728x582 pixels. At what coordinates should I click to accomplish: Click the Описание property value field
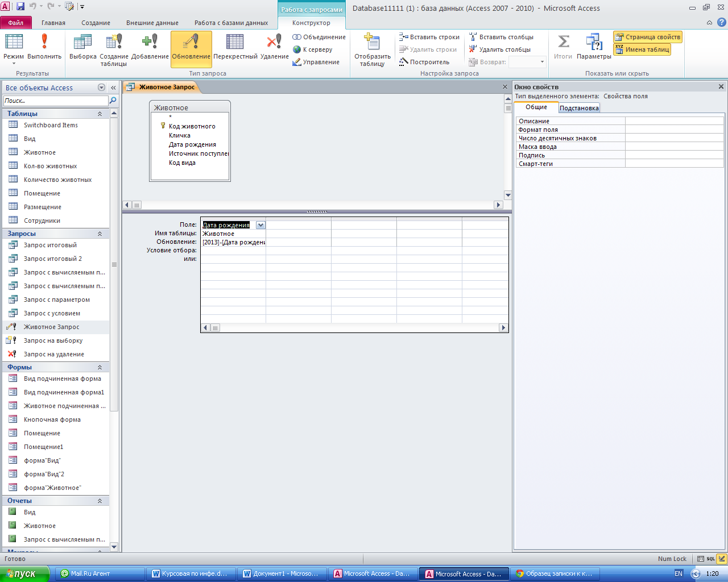pos(675,121)
